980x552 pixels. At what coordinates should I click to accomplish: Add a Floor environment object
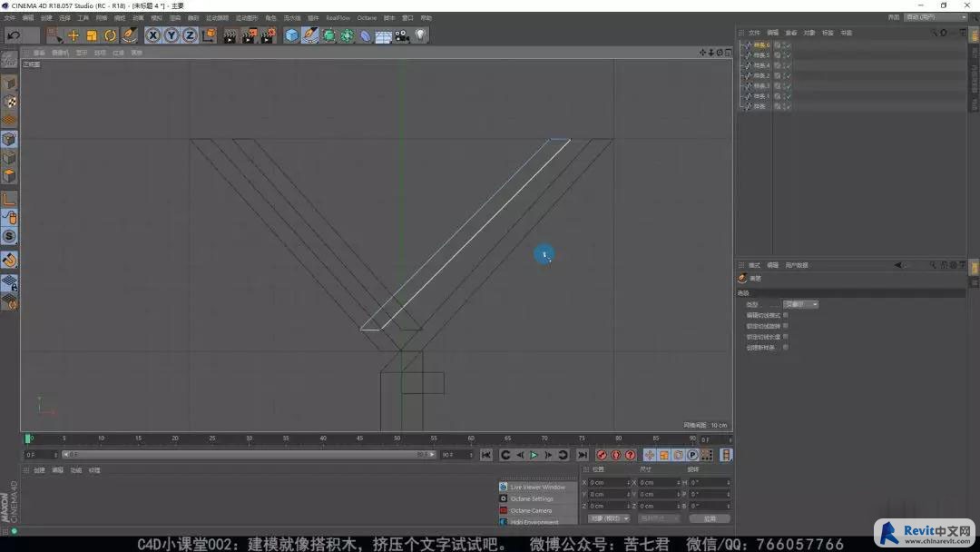tap(384, 36)
